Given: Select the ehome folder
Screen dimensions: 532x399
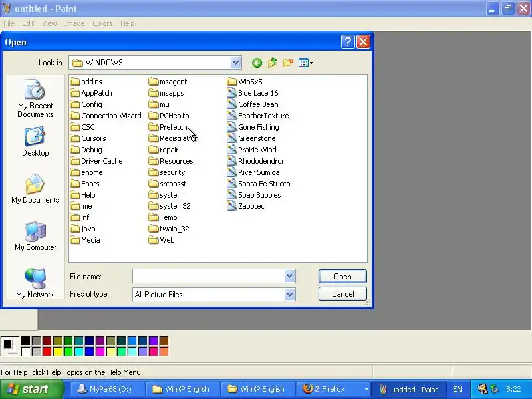Looking at the screenshot, I should click(x=86, y=172).
